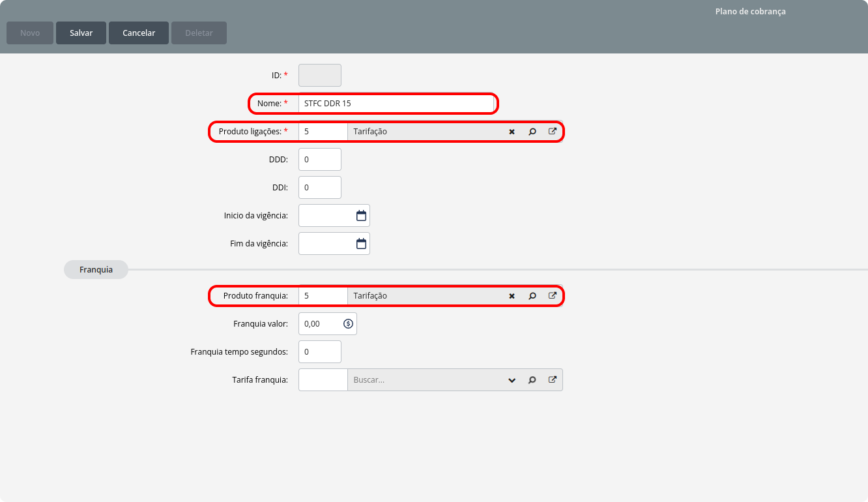The image size is (868, 502).
Task: Click the Produto franquia code field
Action: [323, 296]
